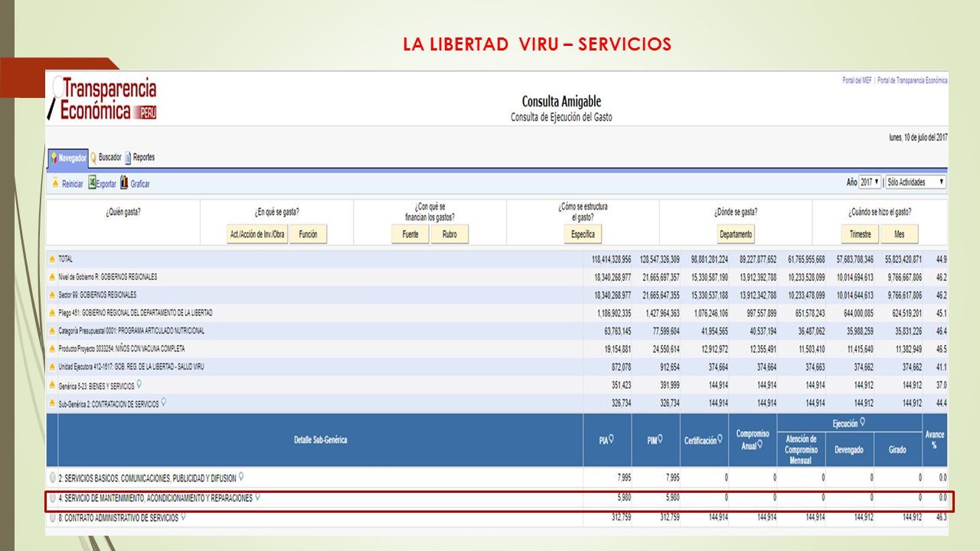Screen dimensions: 980x551
Task: Click info pin icon next to Ejecución header
Action: [x=862, y=422]
